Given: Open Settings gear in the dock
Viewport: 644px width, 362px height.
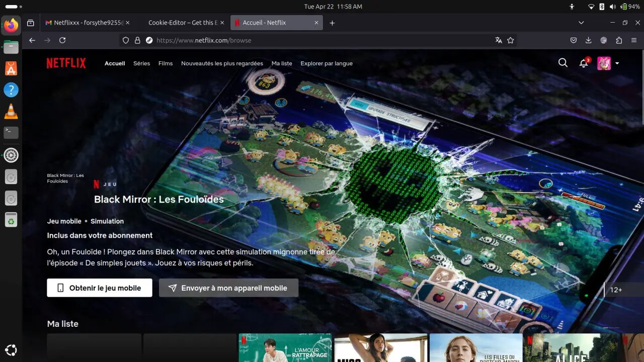Looking at the screenshot, I should pyautogui.click(x=11, y=155).
